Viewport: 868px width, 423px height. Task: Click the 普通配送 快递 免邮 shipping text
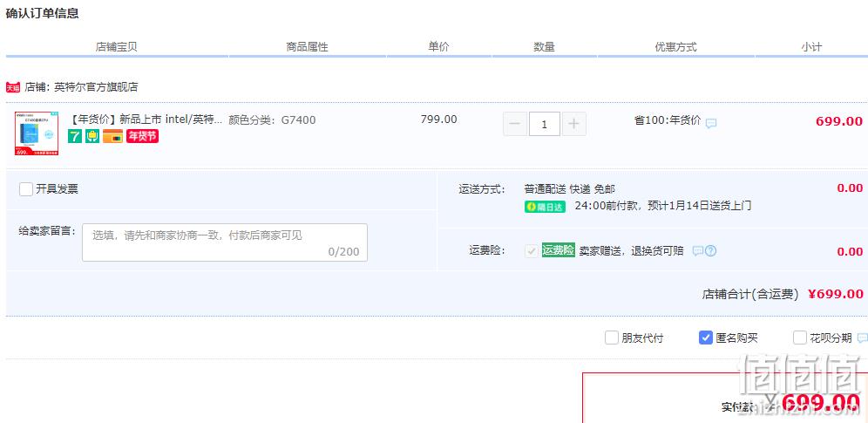(x=570, y=189)
